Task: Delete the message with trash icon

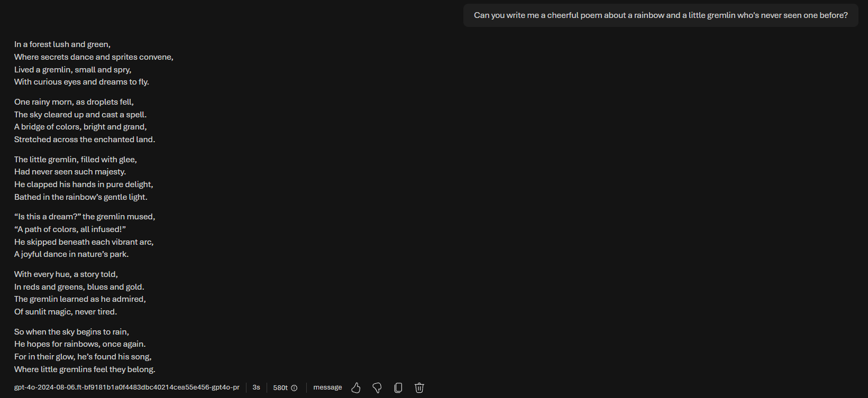Action: [419, 388]
